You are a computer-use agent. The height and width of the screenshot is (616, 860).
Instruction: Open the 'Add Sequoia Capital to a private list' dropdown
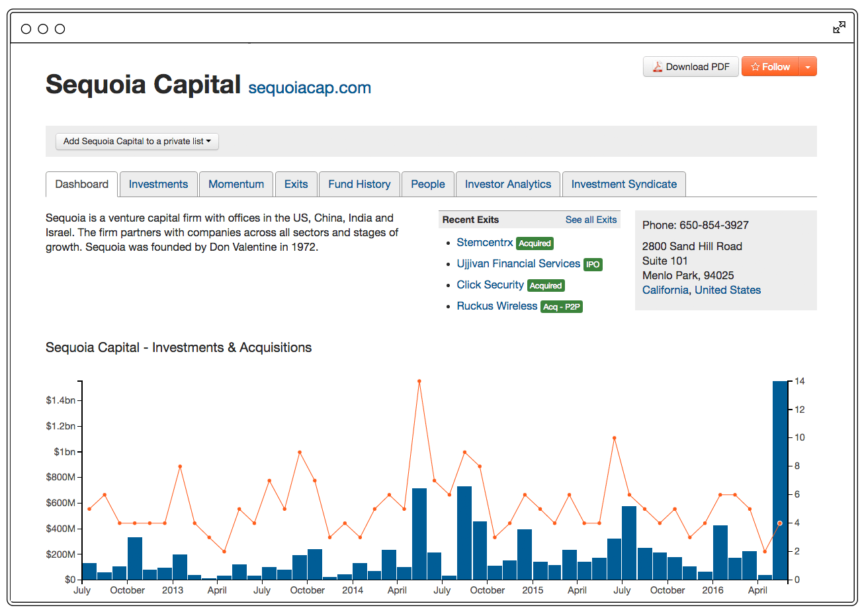pyautogui.click(x=137, y=141)
